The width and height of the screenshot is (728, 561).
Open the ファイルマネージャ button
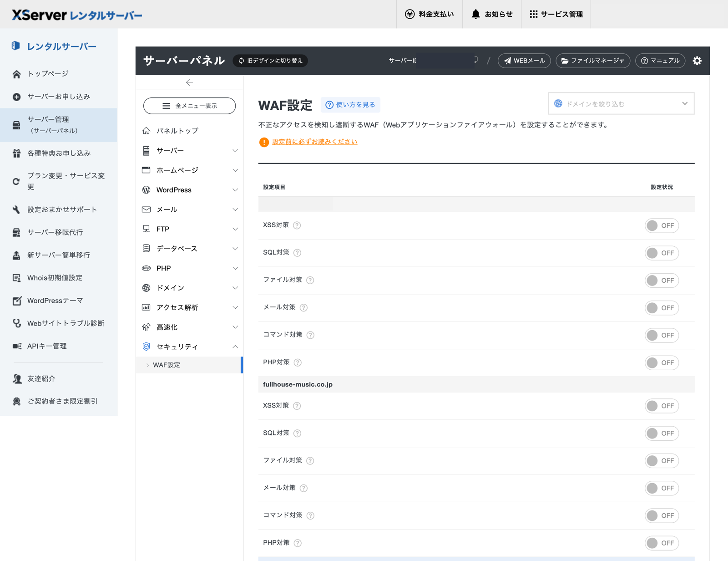(x=593, y=61)
